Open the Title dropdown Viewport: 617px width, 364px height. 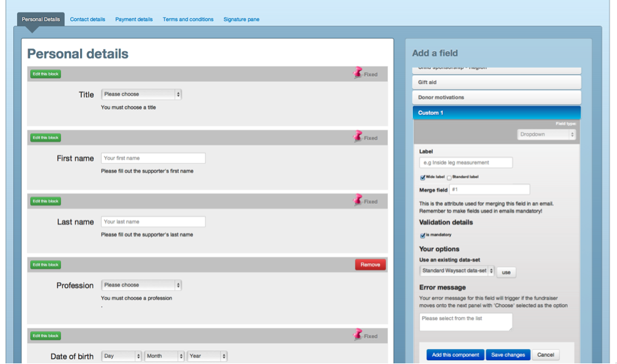pyautogui.click(x=141, y=94)
